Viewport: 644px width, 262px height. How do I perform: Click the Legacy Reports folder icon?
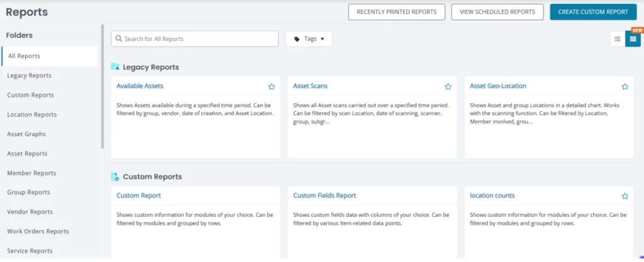click(x=116, y=67)
